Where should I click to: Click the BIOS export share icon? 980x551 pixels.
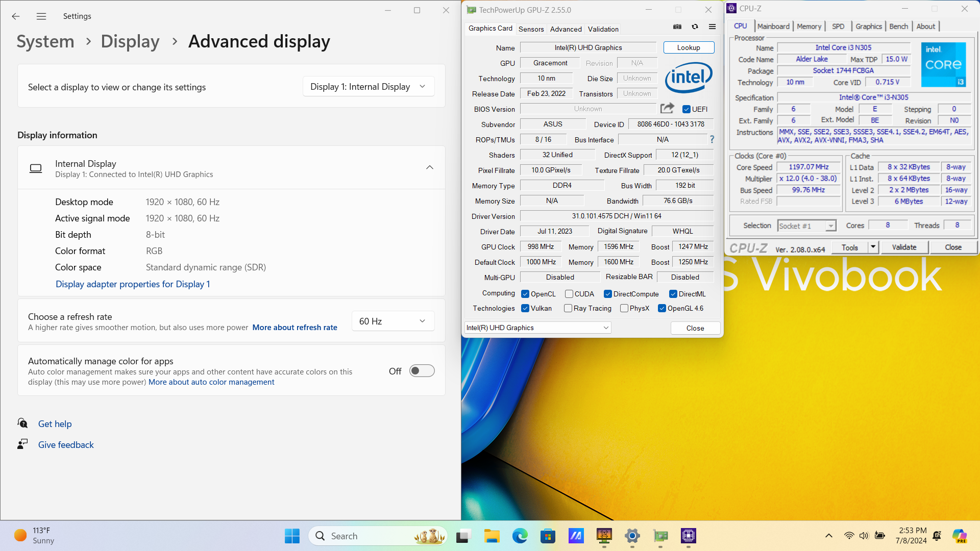667,108
